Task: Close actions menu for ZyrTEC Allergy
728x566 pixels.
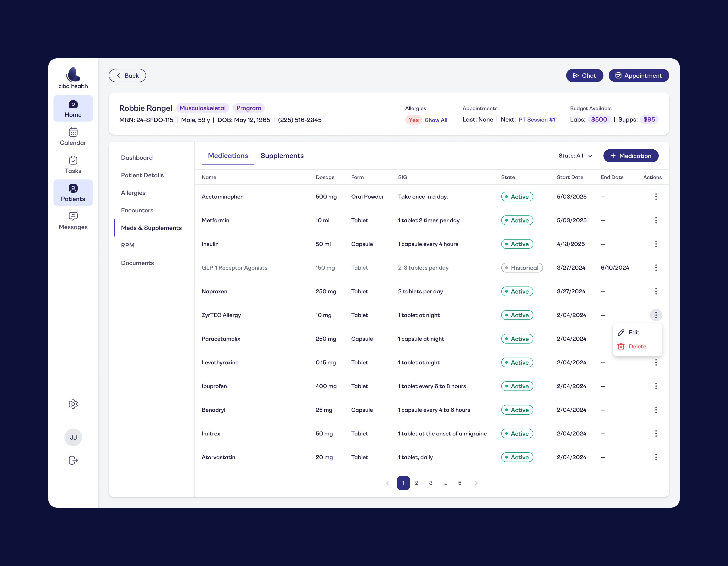Action: [x=656, y=315]
